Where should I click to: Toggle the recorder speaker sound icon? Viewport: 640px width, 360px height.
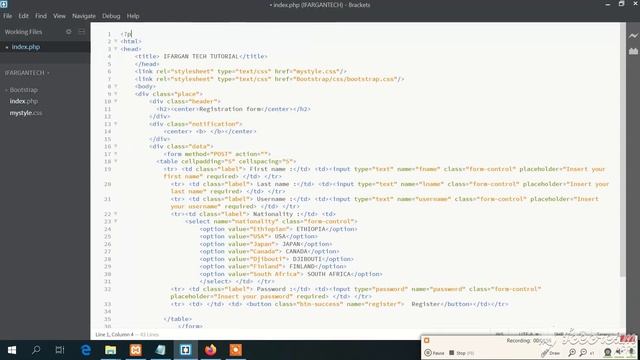tap(620, 352)
